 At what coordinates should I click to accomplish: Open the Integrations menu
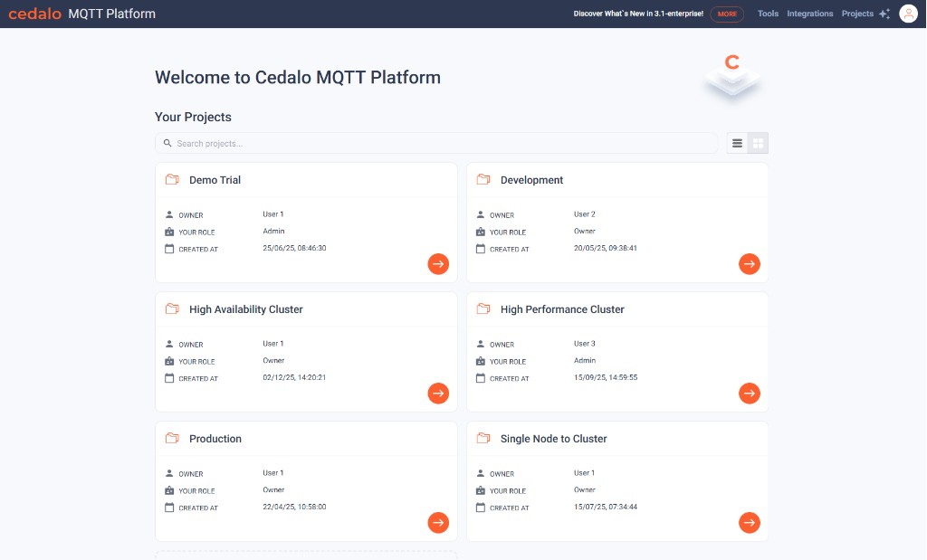point(810,14)
